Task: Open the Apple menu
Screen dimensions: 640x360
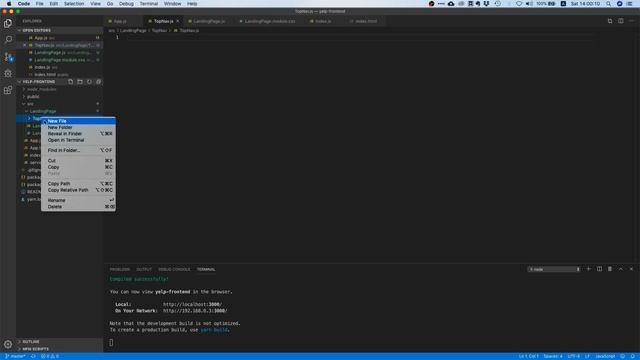Action: click(x=9, y=4)
